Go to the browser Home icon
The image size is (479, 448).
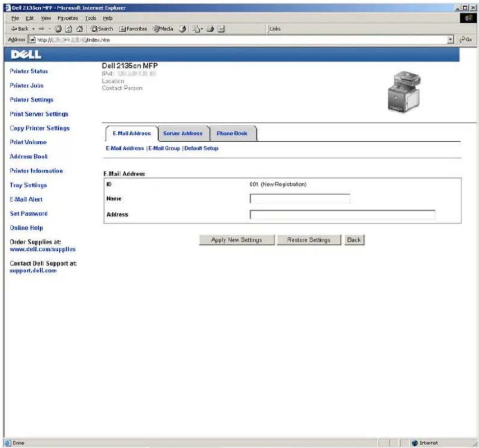[80, 29]
